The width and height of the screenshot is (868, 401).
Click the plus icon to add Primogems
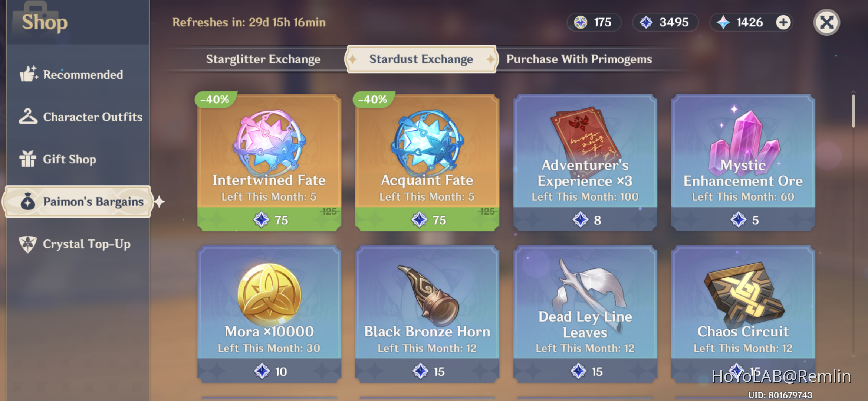783,23
